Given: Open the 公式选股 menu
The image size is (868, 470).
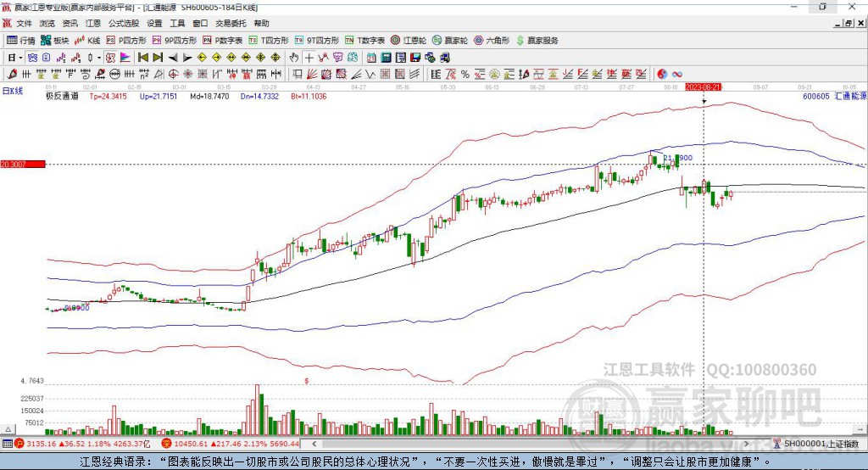Looking at the screenshot, I should (124, 23).
